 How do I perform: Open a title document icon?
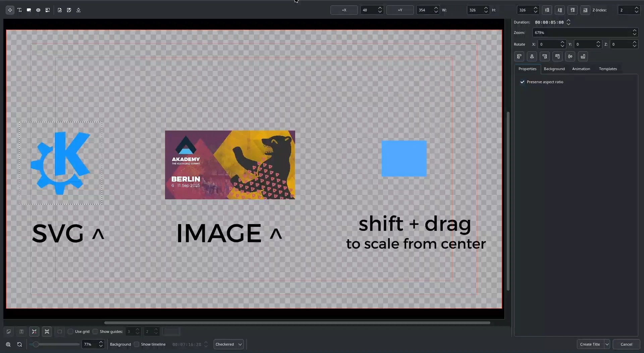point(60,10)
